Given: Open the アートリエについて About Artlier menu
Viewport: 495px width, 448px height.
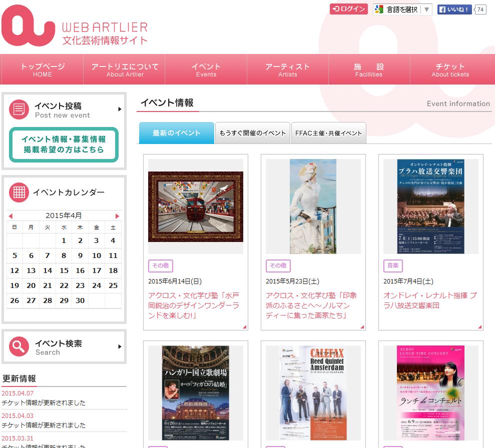Looking at the screenshot, I should pyautogui.click(x=125, y=69).
